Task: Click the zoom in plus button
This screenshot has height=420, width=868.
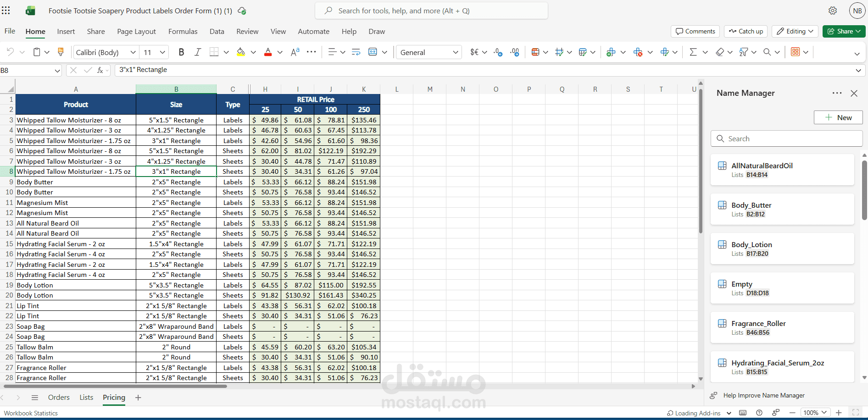Action: click(839, 413)
